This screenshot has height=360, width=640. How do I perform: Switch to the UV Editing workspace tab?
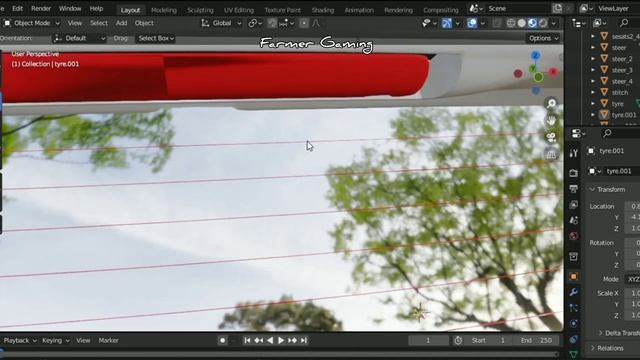pyautogui.click(x=239, y=10)
